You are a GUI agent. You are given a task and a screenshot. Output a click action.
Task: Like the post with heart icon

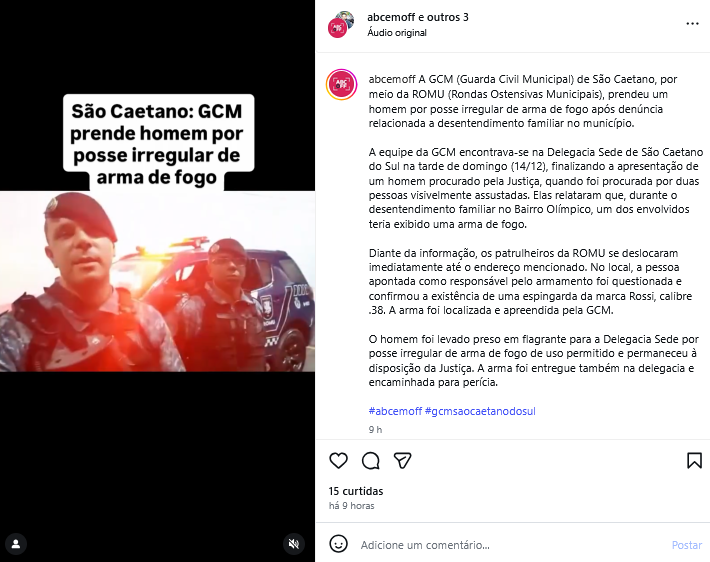338,461
